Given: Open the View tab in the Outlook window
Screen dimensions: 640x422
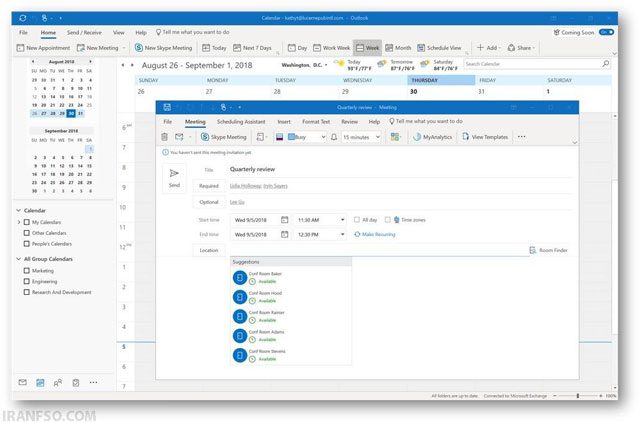Looking at the screenshot, I should tap(119, 32).
